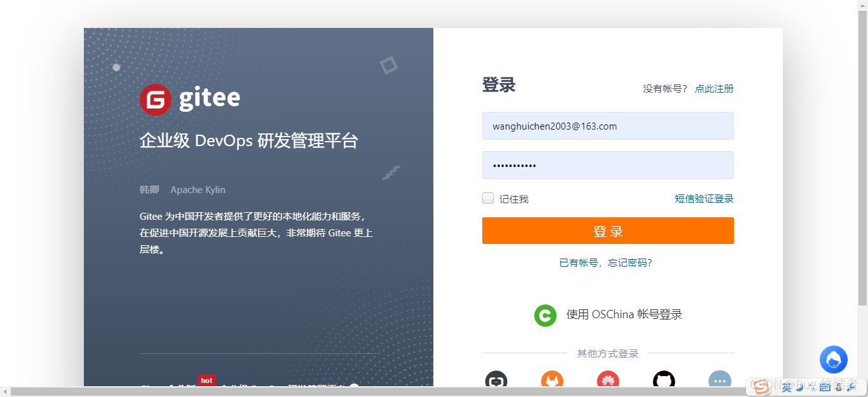Viewport: 868px width, 397px height.
Task: Click the Apache Kylin text
Action: tap(198, 190)
